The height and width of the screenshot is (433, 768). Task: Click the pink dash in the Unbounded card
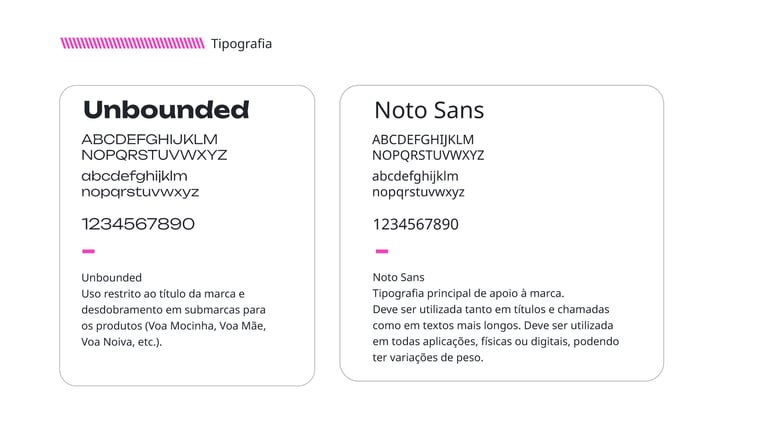[88, 251]
